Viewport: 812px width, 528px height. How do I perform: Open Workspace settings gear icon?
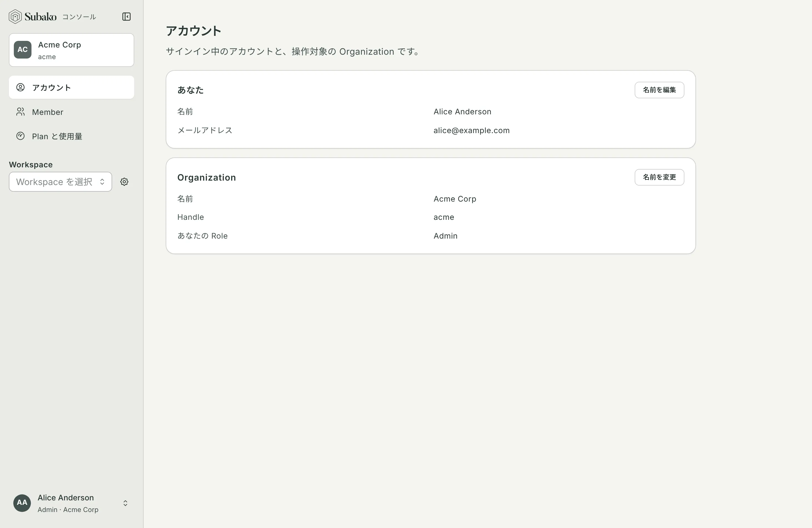coord(124,182)
